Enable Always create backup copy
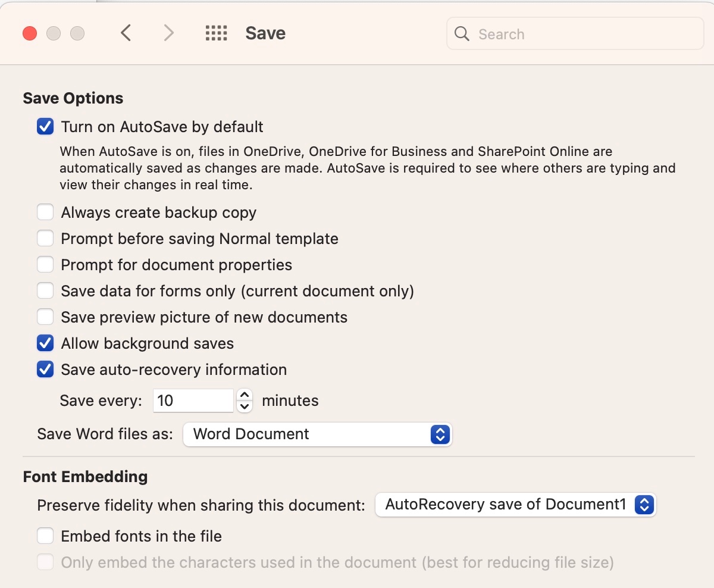 [45, 212]
